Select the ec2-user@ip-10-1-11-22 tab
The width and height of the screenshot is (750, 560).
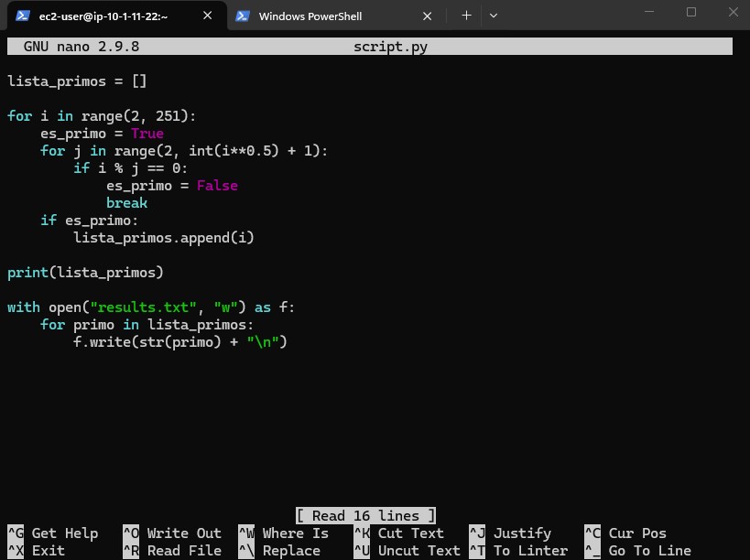point(110,16)
